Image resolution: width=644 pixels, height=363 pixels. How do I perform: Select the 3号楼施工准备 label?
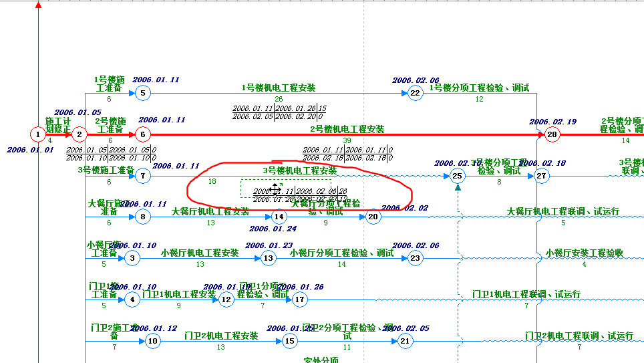coord(106,170)
